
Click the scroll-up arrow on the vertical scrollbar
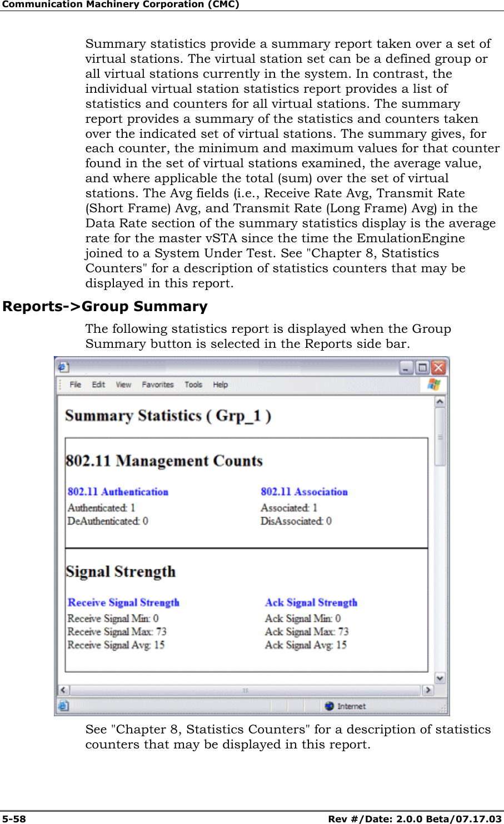[x=440, y=399]
